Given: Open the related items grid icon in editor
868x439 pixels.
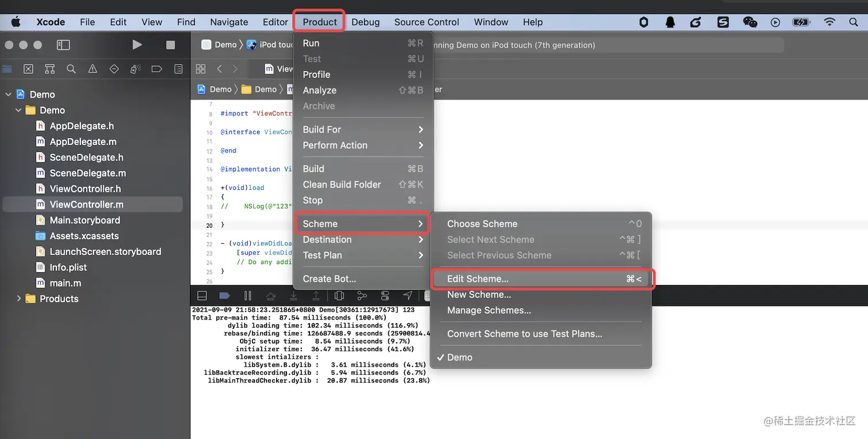Looking at the screenshot, I should click(x=200, y=69).
